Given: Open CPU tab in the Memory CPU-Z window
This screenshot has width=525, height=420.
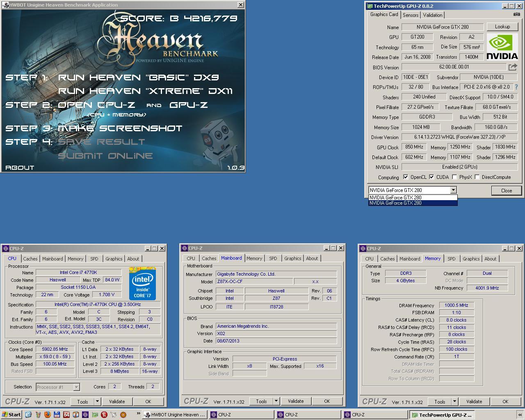Looking at the screenshot, I should pos(369,259).
